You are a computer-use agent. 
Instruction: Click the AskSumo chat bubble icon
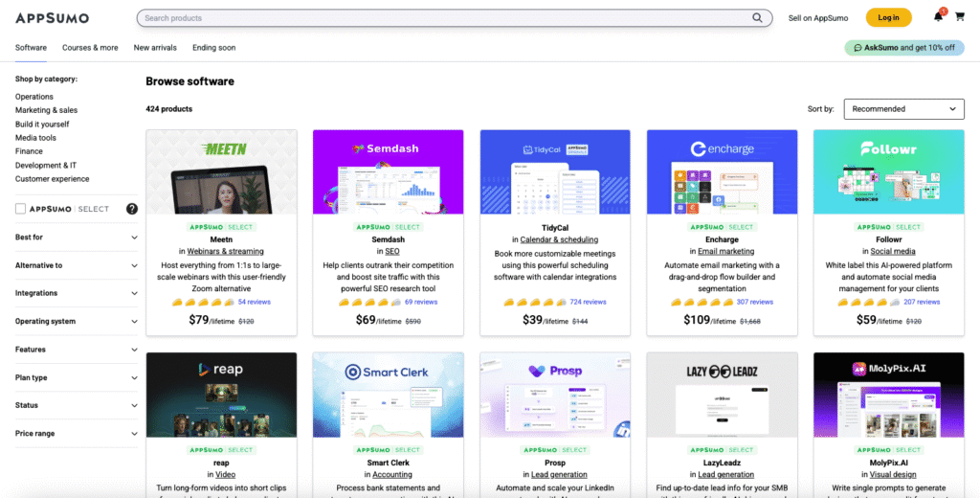(858, 48)
